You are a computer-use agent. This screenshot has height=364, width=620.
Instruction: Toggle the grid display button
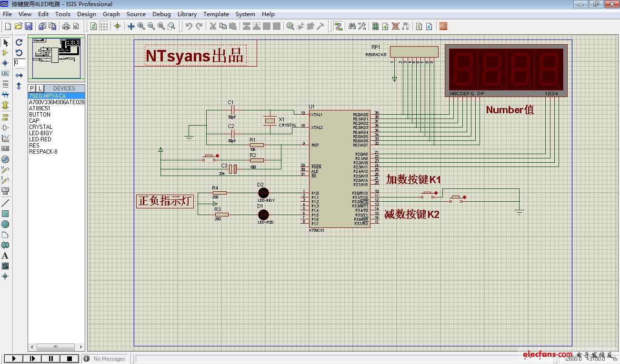click(104, 26)
